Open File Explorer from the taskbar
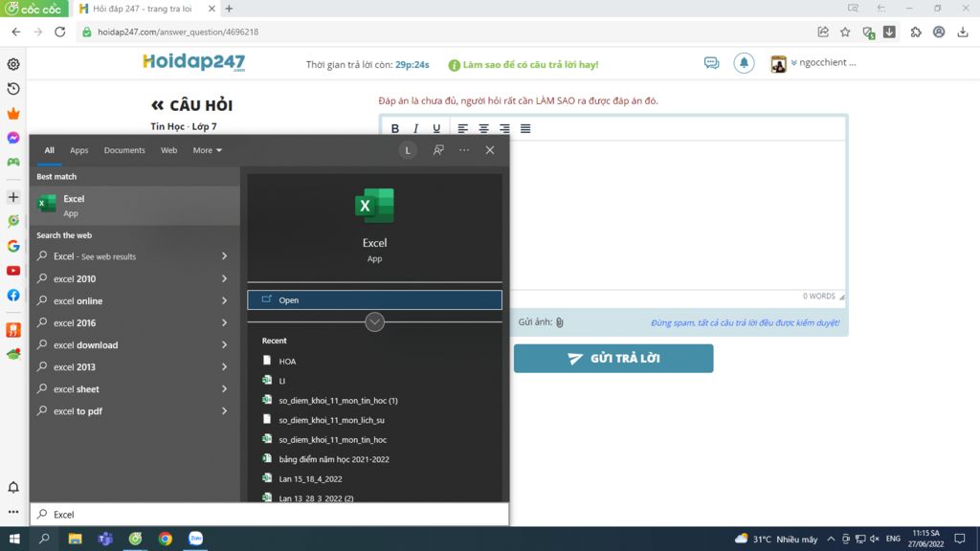 click(75, 539)
